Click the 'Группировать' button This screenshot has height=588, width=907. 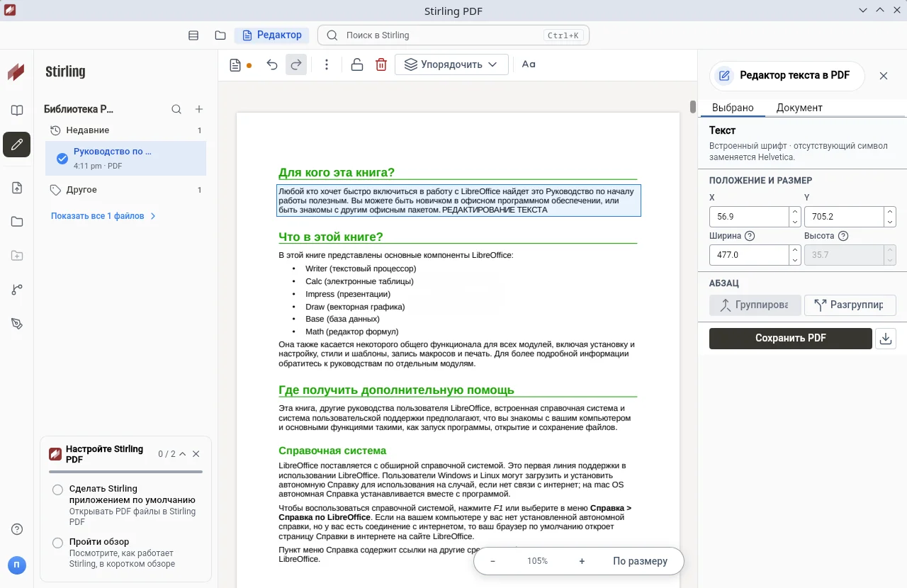[x=755, y=305]
